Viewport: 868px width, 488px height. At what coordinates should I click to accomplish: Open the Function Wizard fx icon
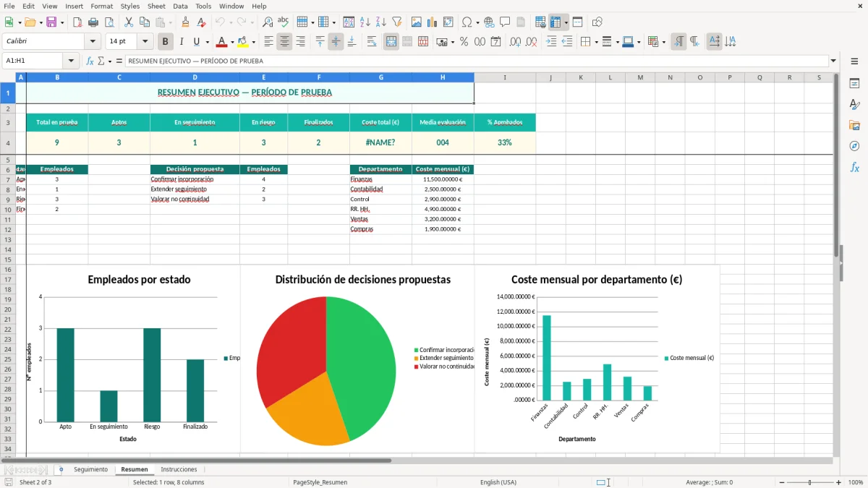tap(90, 61)
